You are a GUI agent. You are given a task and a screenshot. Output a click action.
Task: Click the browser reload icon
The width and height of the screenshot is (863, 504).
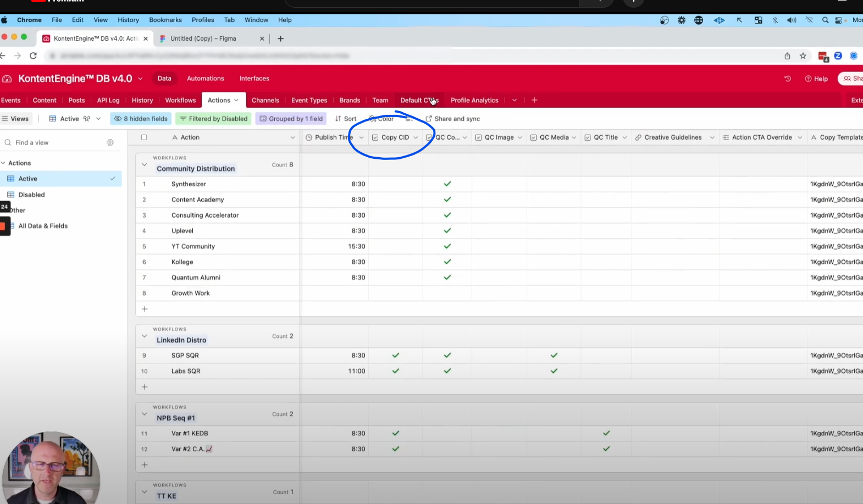click(33, 56)
